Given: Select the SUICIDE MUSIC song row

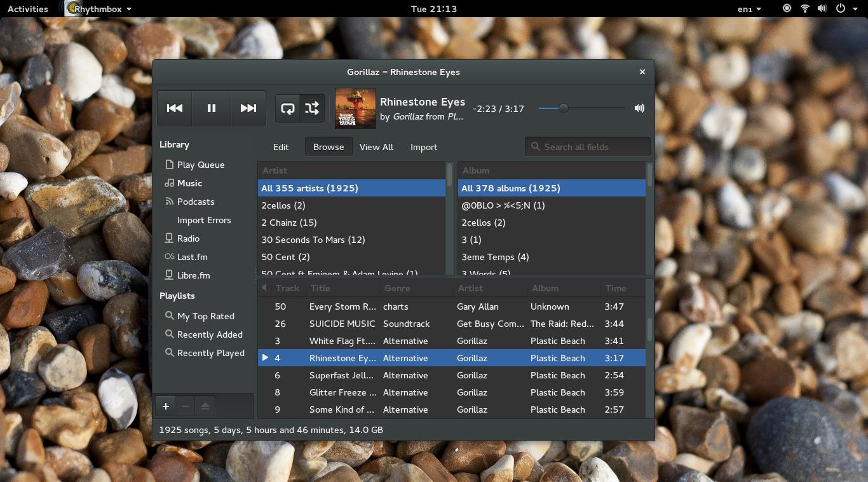Looking at the screenshot, I should tap(452, 324).
